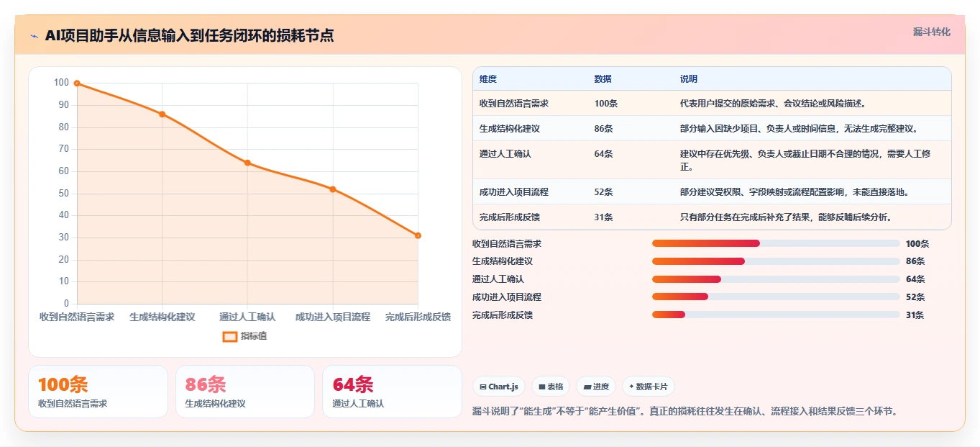This screenshot has height=447, width=980.
Task: Click the 通过人工确认 progress bar
Action: (776, 279)
